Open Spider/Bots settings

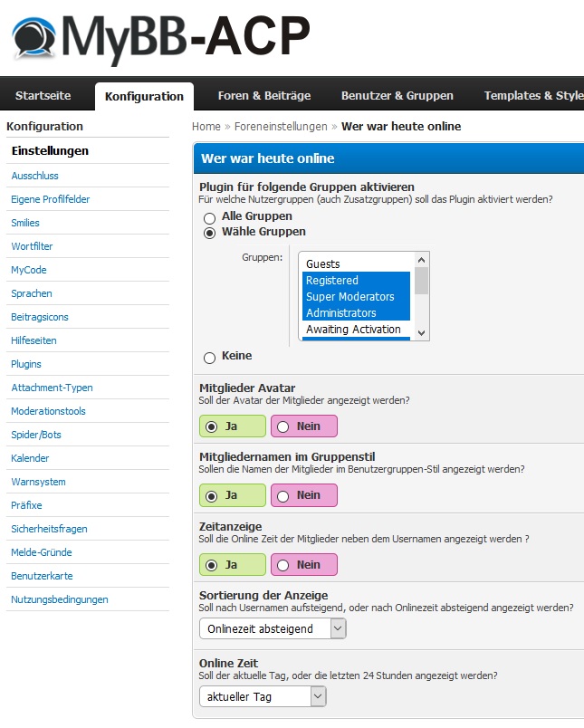tap(36, 435)
